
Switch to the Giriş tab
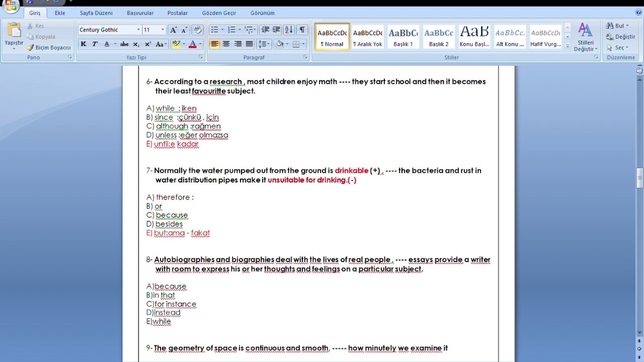click(35, 13)
